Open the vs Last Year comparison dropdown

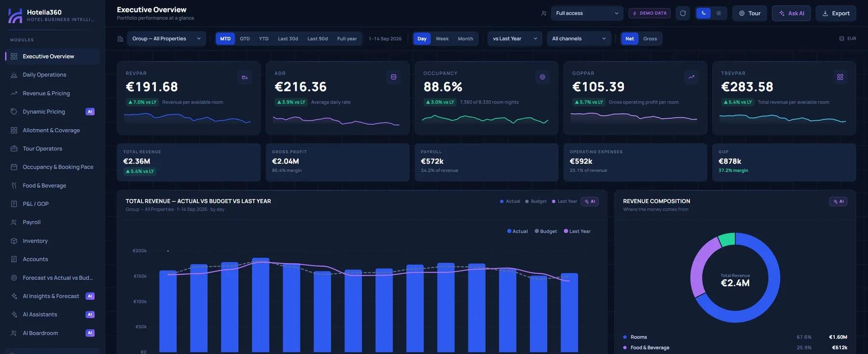coord(515,39)
